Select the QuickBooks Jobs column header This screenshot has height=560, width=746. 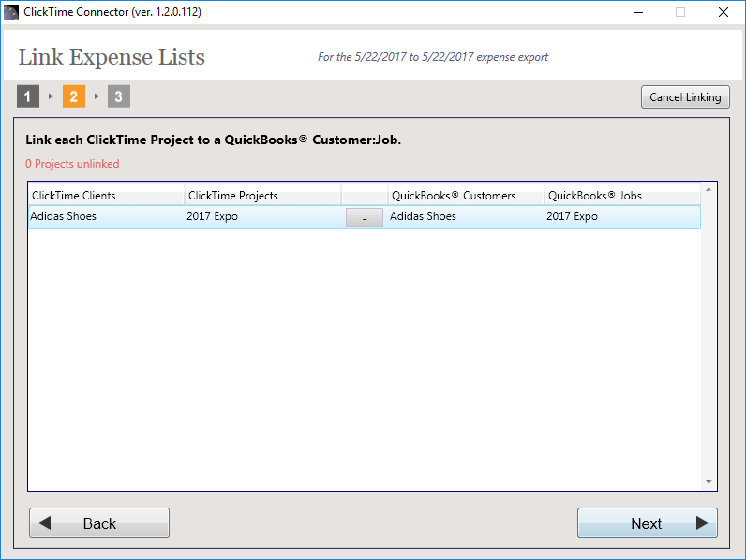pyautogui.click(x=622, y=196)
